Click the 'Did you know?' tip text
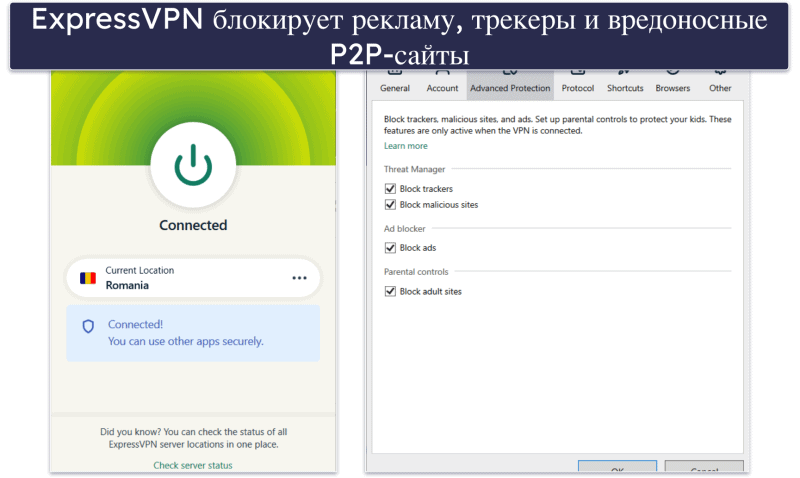Image resolution: width=800 pixels, height=478 pixels. click(193, 438)
